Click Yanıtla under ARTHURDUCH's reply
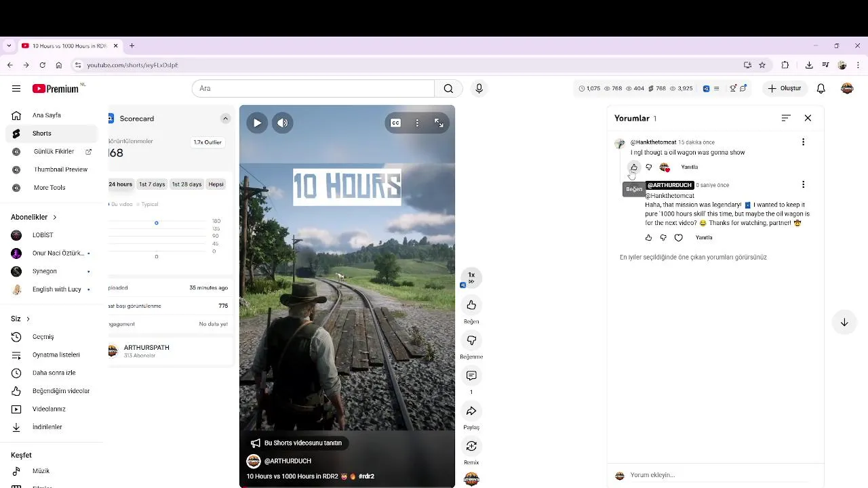Viewport: 868px width, 488px height. coord(704,238)
